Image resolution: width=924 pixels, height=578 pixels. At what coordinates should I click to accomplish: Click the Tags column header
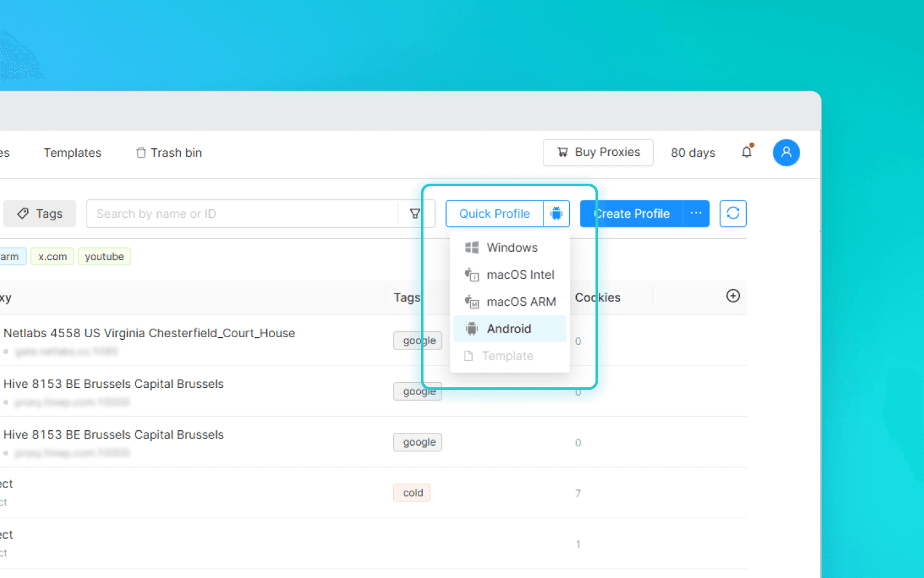pyautogui.click(x=407, y=297)
